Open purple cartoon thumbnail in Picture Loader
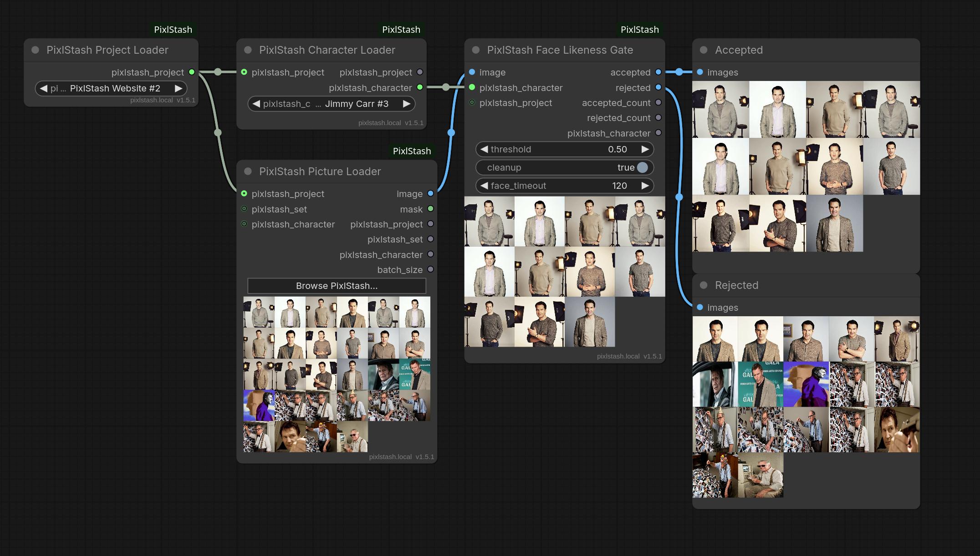 tap(259, 405)
